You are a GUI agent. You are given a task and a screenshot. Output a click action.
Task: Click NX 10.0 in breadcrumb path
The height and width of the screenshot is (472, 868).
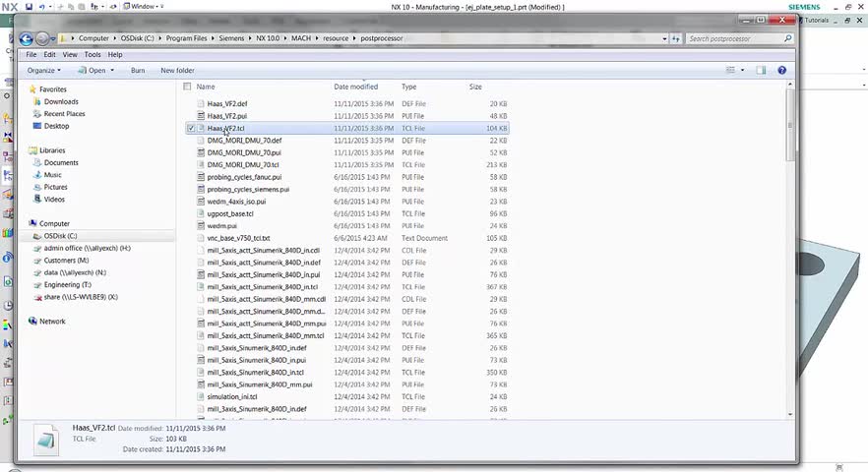[268, 38]
